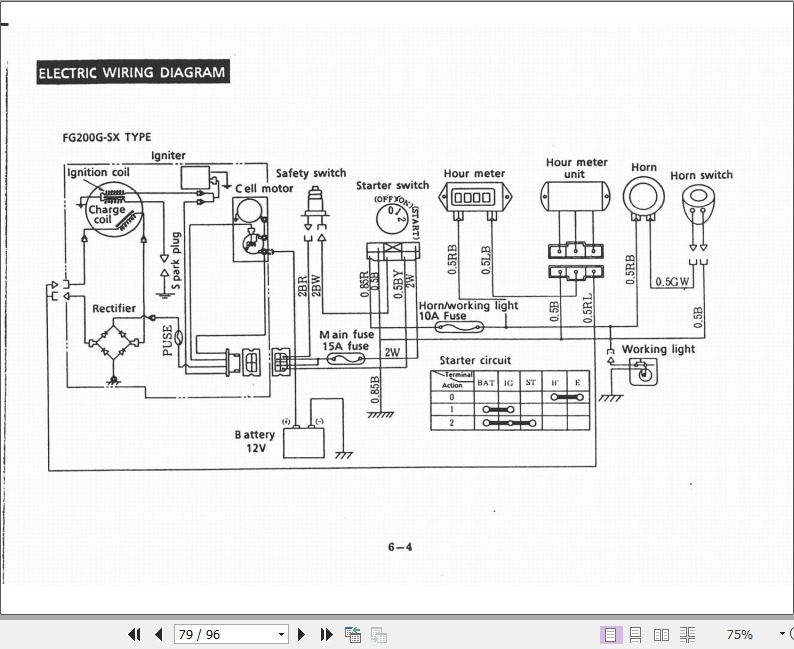The width and height of the screenshot is (794, 649).
Task: Click the Hour meter display symbol
Action: [x=475, y=197]
